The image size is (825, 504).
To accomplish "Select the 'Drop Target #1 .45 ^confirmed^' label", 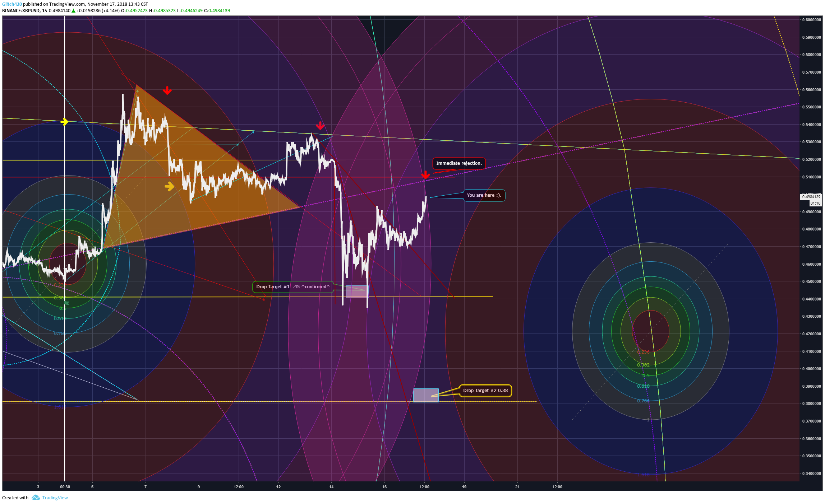I will tap(293, 287).
